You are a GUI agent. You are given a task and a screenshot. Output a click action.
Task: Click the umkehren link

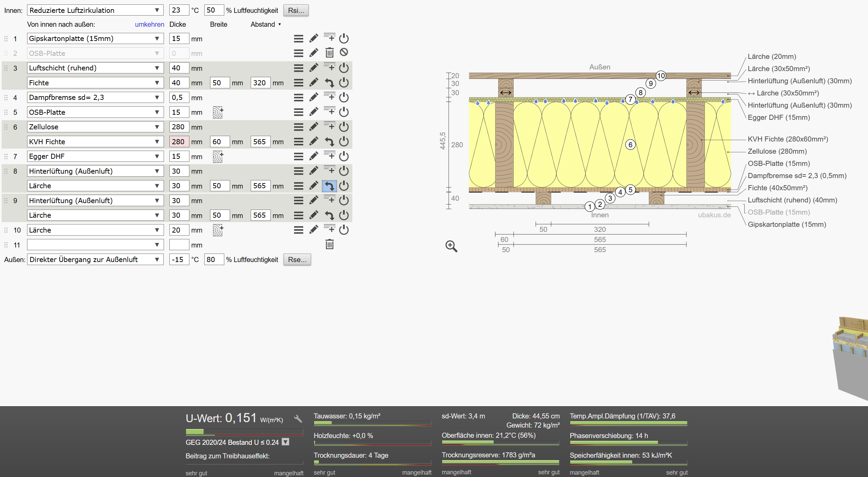coord(149,24)
